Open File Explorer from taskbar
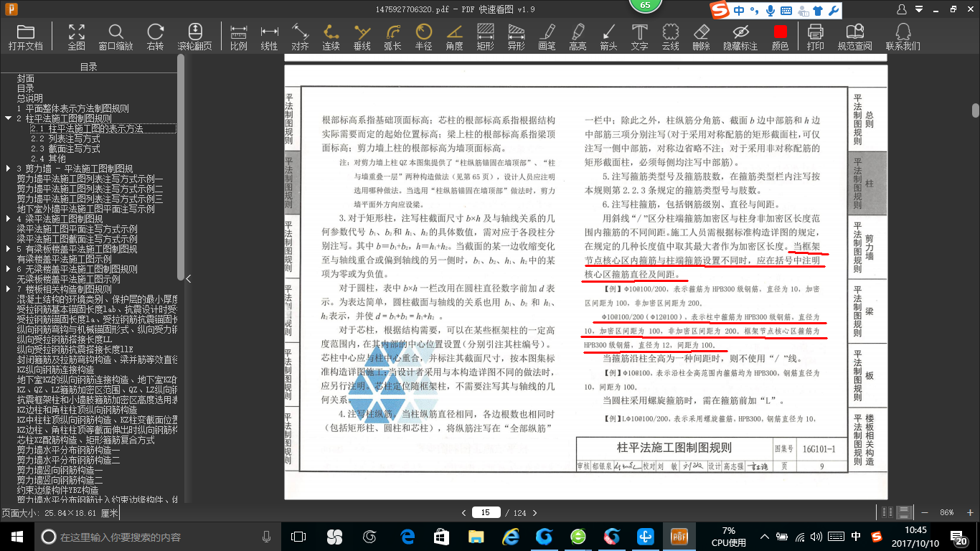 pyautogui.click(x=475, y=537)
